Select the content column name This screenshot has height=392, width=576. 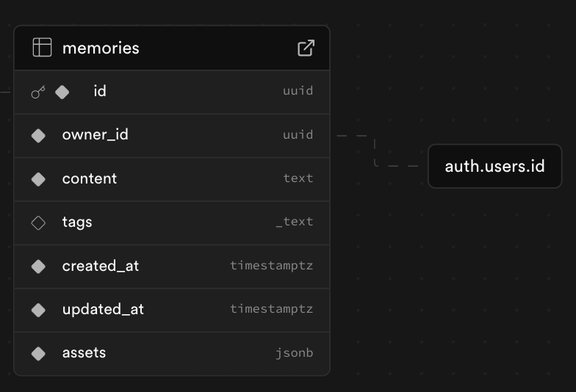point(90,179)
